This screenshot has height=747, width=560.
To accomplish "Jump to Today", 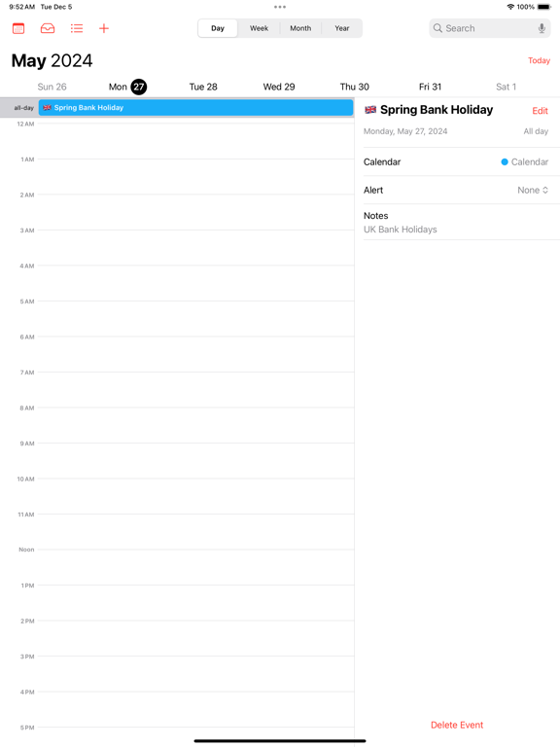I will [x=539, y=60].
